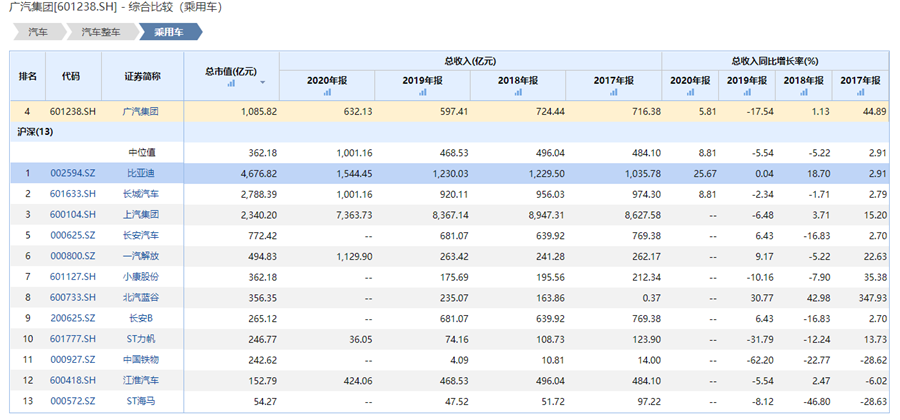Click the 长安B security name
The width and height of the screenshot is (900, 420).
pyautogui.click(x=143, y=318)
